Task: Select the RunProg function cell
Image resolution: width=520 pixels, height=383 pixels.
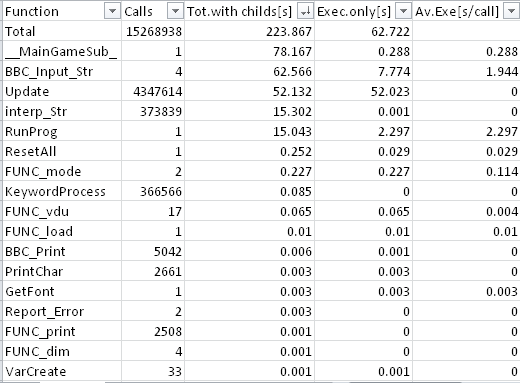Action: click(x=62, y=131)
